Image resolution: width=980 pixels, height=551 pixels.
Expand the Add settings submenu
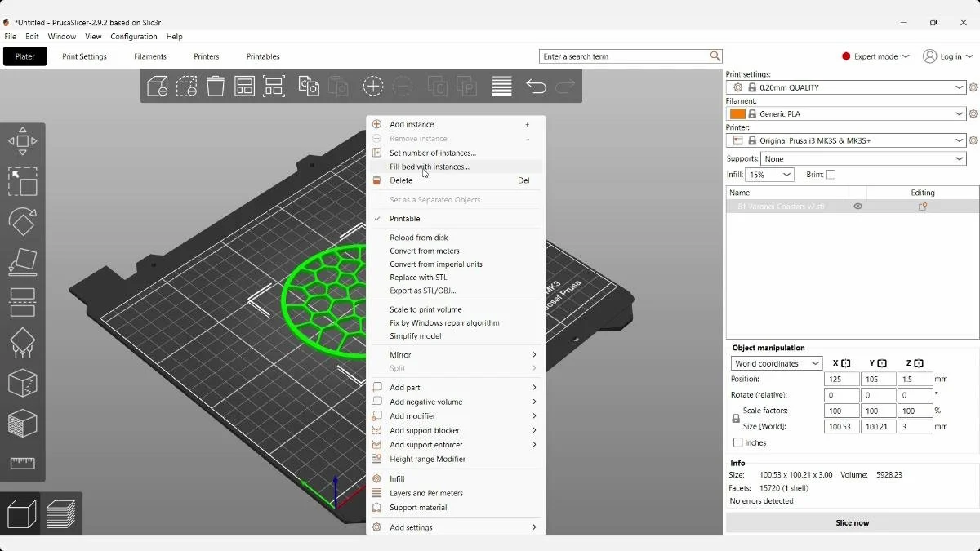(455, 527)
